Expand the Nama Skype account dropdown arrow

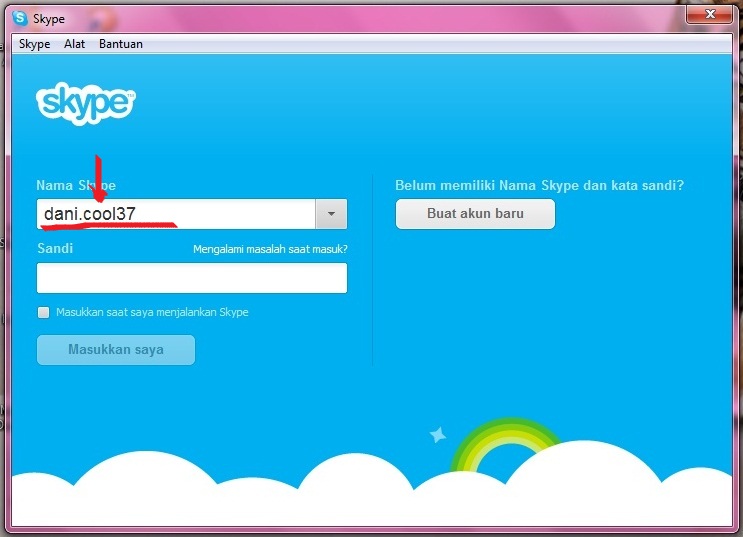[x=331, y=214]
